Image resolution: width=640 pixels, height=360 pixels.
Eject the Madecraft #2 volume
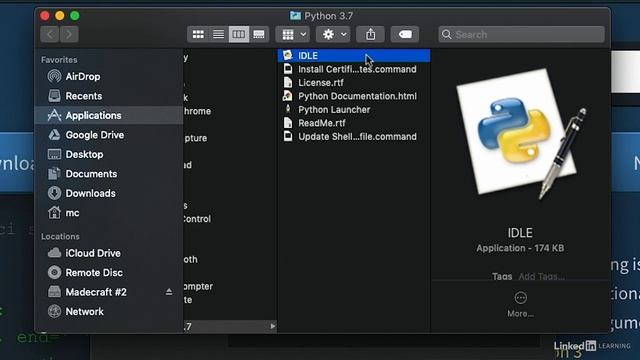click(x=169, y=292)
